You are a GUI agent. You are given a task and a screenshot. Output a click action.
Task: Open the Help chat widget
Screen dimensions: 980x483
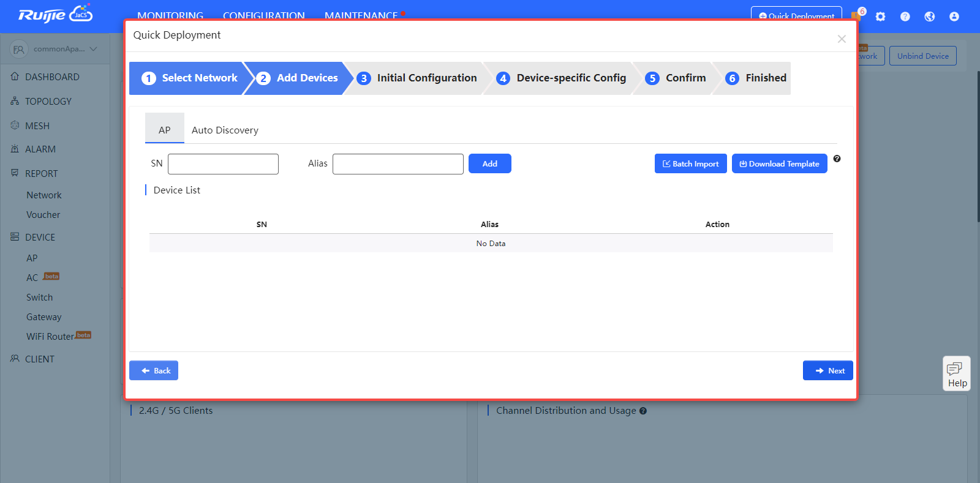pos(956,373)
